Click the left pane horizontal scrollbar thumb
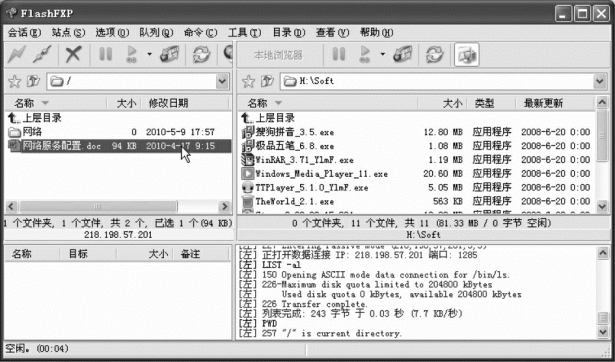The height and width of the screenshot is (362, 615). (98, 206)
